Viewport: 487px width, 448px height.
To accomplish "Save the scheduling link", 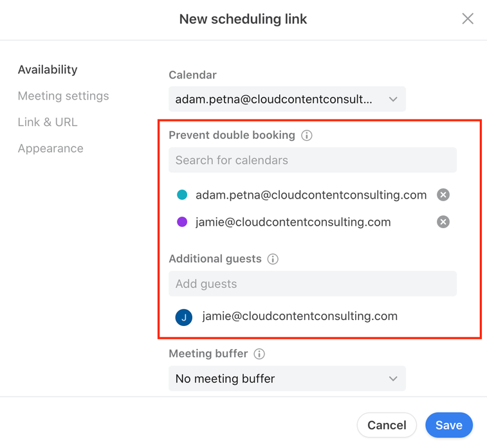I will (x=449, y=425).
